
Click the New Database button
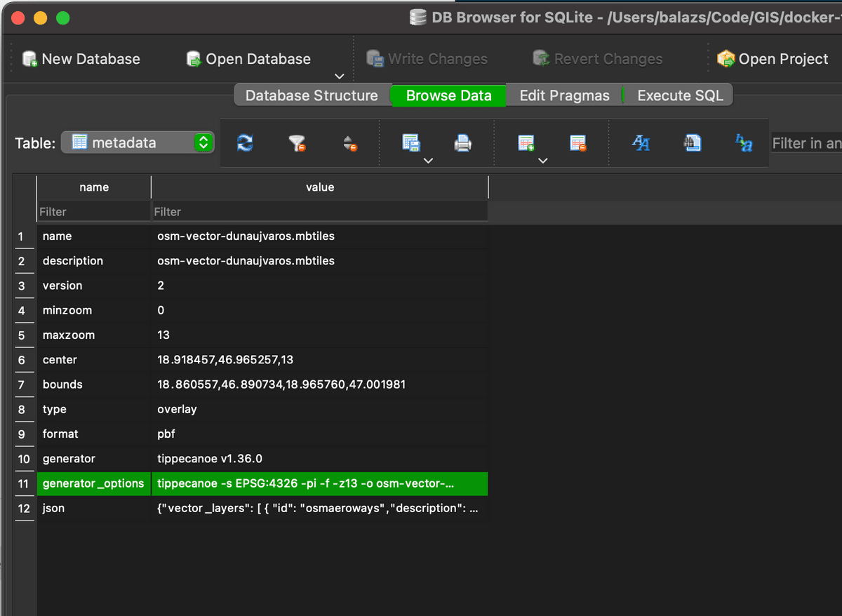coord(81,59)
